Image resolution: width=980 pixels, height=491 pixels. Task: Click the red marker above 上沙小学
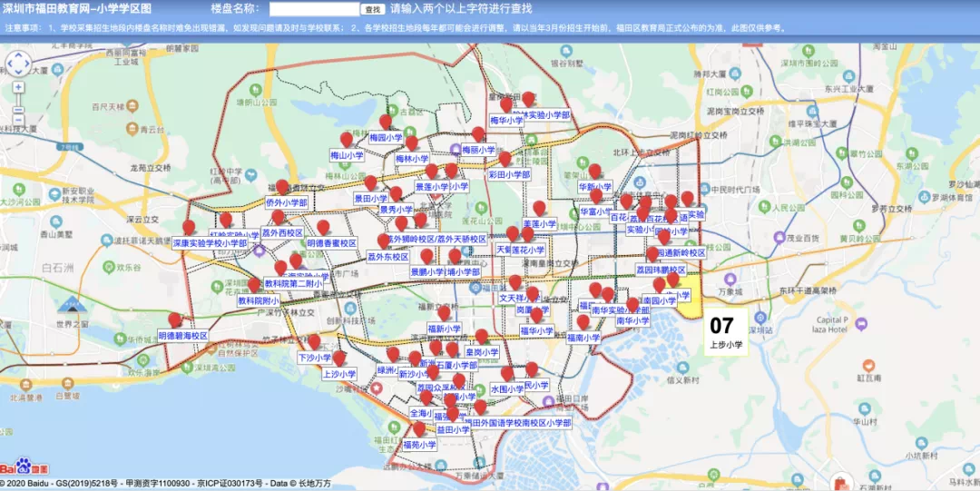coord(338,359)
